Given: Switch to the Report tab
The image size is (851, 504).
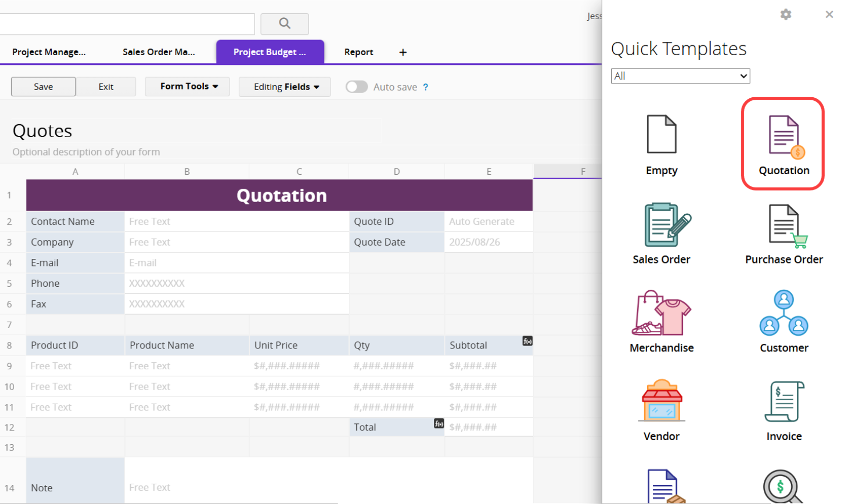Looking at the screenshot, I should click(x=358, y=52).
